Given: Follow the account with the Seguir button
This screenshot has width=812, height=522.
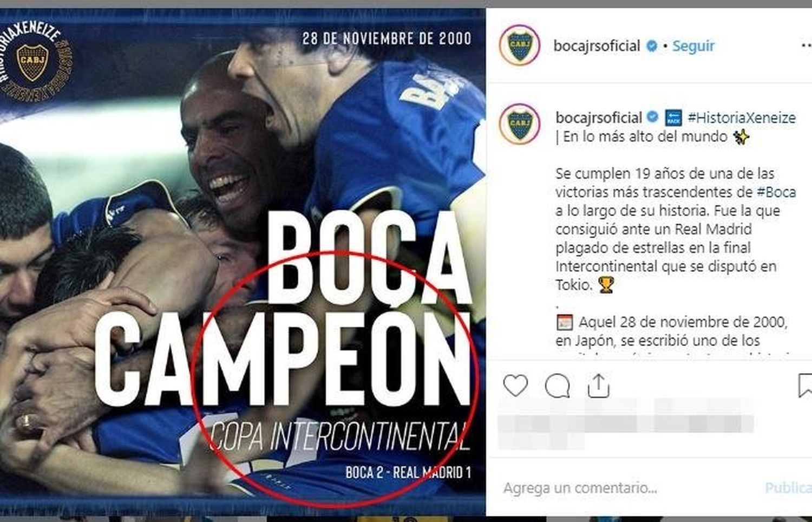Looking at the screenshot, I should [693, 46].
